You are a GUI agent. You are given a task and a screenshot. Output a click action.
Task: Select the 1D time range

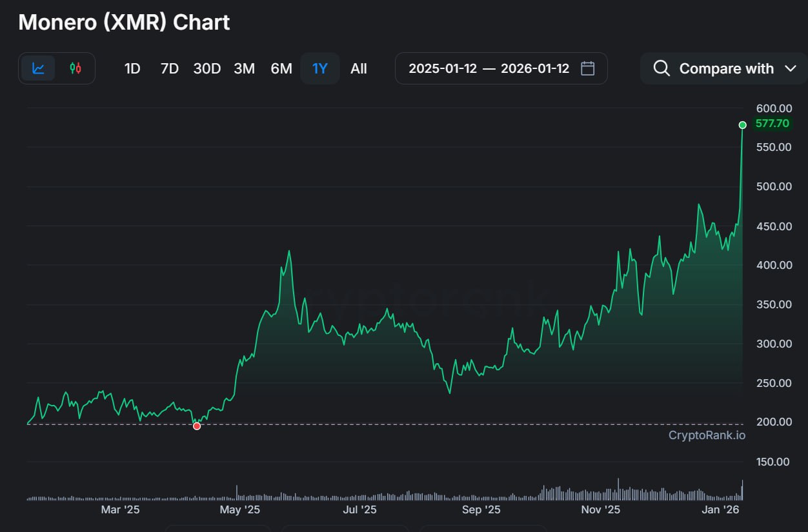coord(132,68)
